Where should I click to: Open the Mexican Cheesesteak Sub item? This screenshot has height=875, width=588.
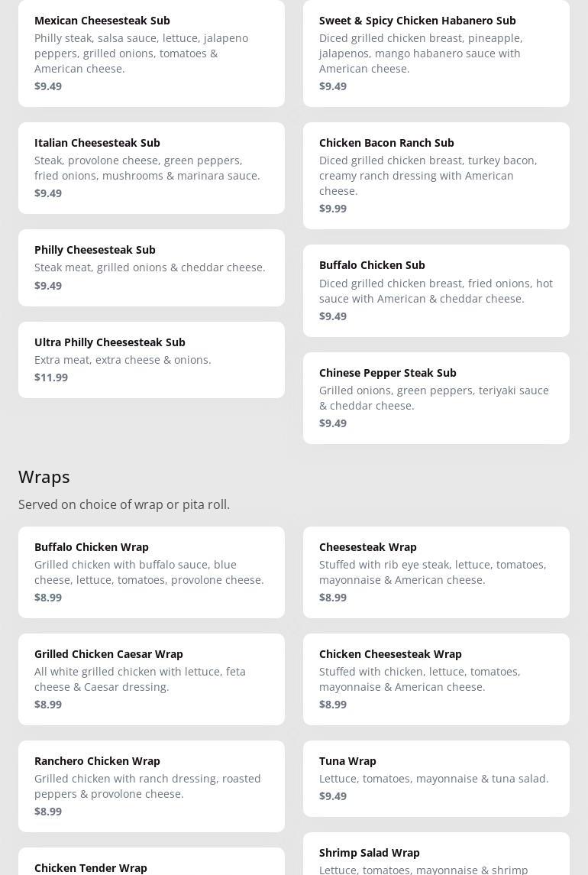click(x=151, y=52)
